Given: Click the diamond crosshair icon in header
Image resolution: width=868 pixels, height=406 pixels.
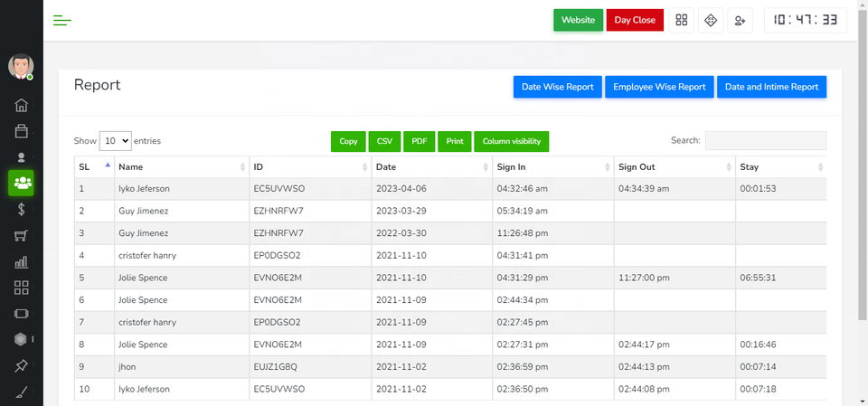Looking at the screenshot, I should click(711, 20).
